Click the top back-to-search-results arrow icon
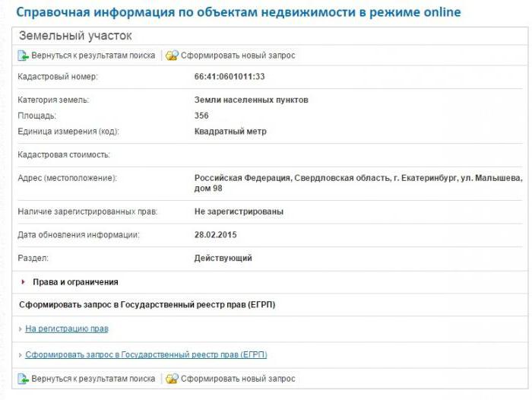The width and height of the screenshot is (532, 400). (x=23, y=56)
